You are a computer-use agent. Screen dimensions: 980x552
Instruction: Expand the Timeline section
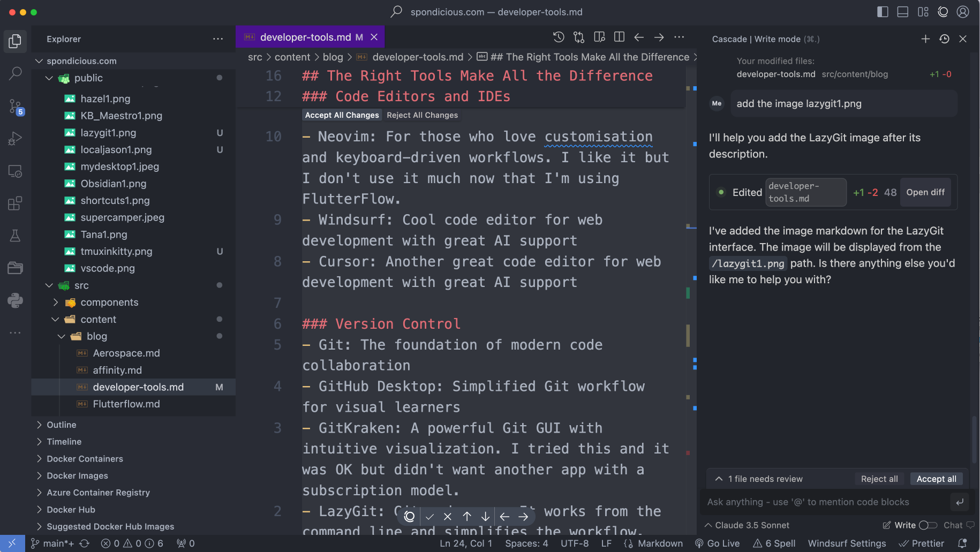click(39, 442)
